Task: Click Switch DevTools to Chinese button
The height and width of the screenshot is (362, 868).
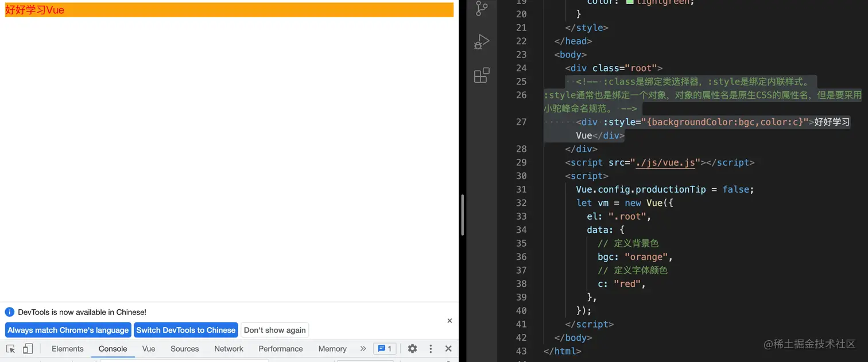Action: 186,330
